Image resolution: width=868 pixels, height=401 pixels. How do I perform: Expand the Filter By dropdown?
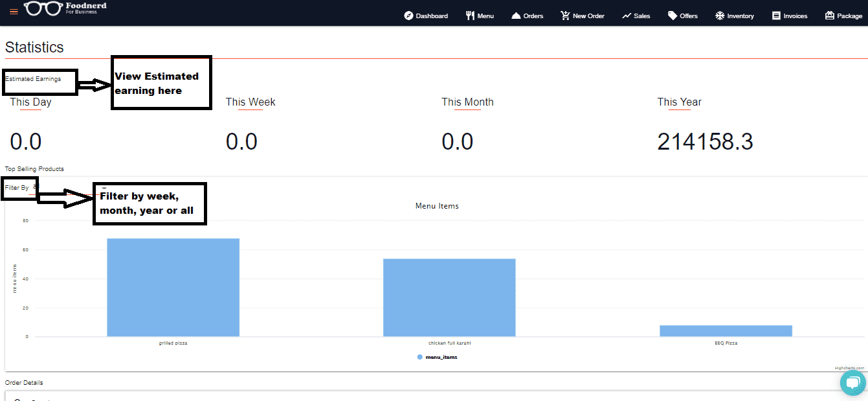point(35,187)
